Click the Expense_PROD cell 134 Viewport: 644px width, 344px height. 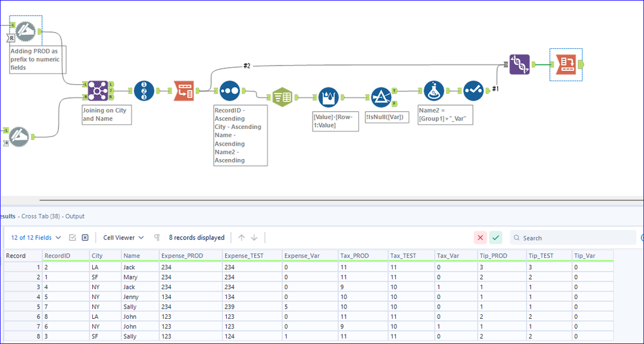[191, 297]
